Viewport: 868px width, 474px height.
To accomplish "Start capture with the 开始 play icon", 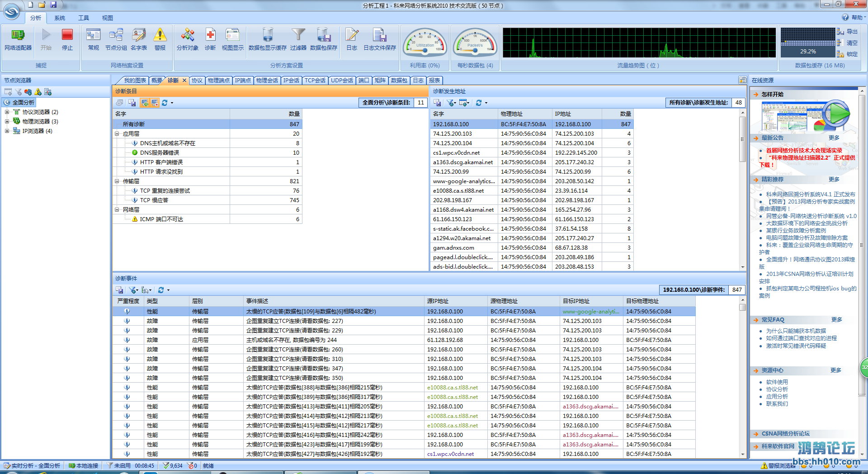I will [x=46, y=39].
